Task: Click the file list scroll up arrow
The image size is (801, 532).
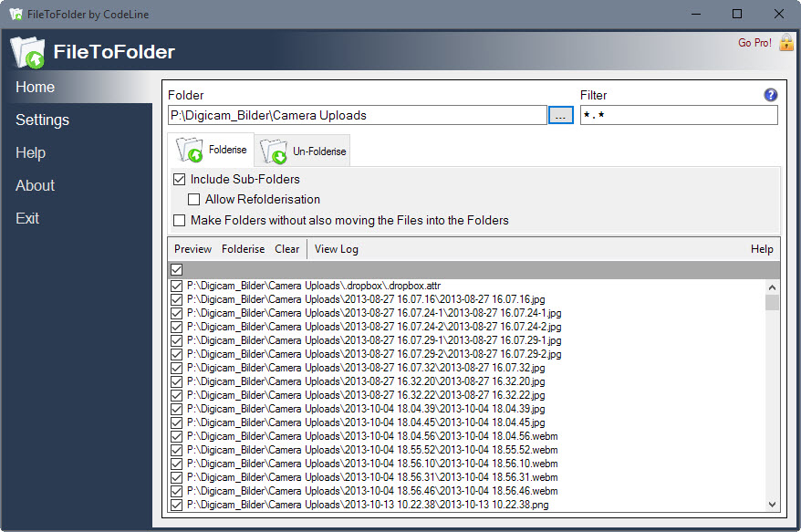Action: 772,287
